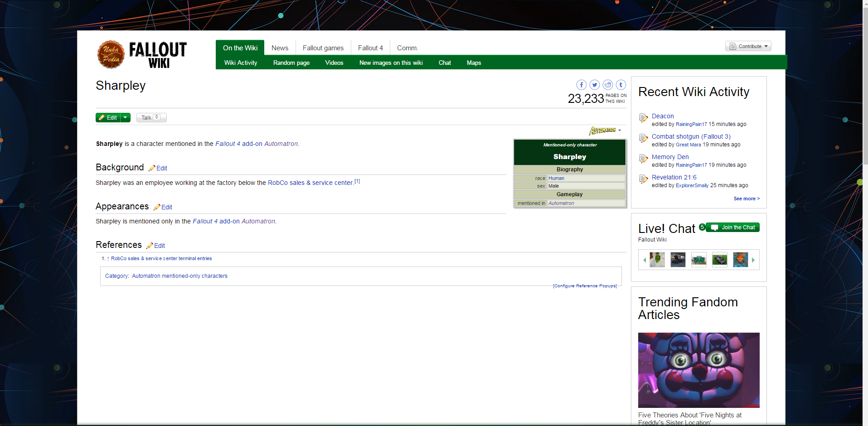Open the Fallout games navigation tab
Viewport: 868px width, 426px height.
click(x=323, y=48)
